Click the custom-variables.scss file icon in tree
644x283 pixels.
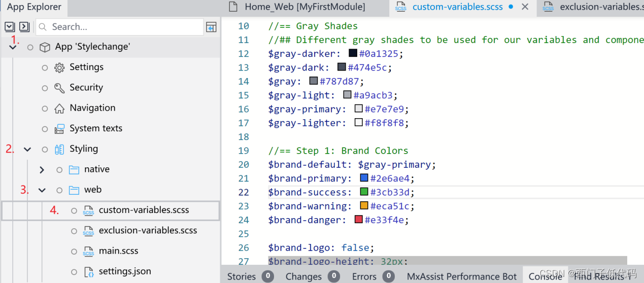88,210
